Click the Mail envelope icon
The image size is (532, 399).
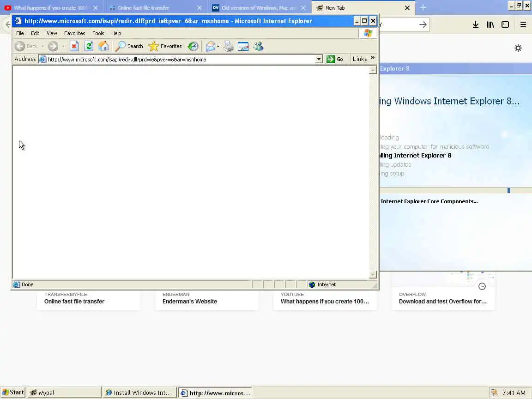(x=211, y=46)
